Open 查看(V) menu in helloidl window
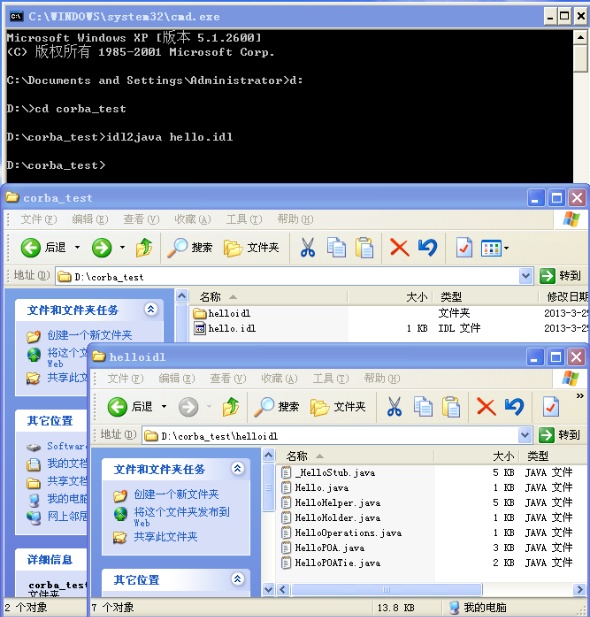This screenshot has height=617, width=590. click(x=228, y=379)
